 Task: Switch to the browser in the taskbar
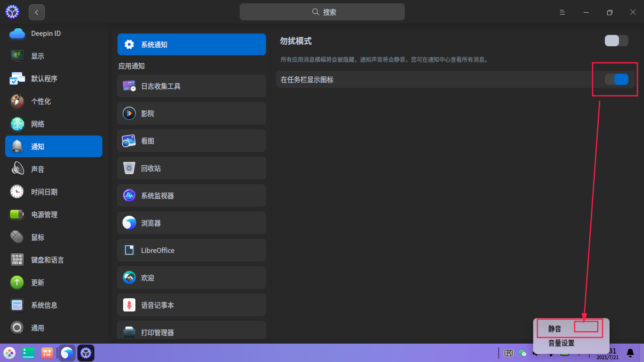click(x=67, y=353)
